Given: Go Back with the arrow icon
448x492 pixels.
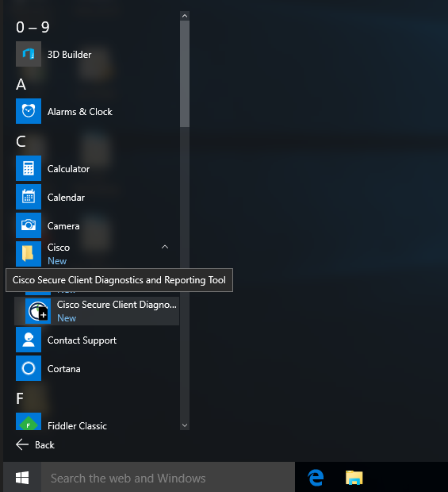Looking at the screenshot, I should pos(22,444).
